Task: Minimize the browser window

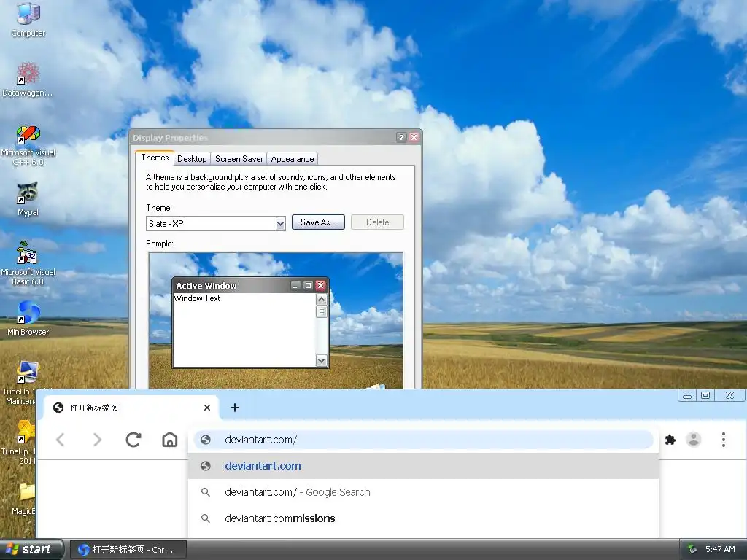Action: click(x=687, y=396)
